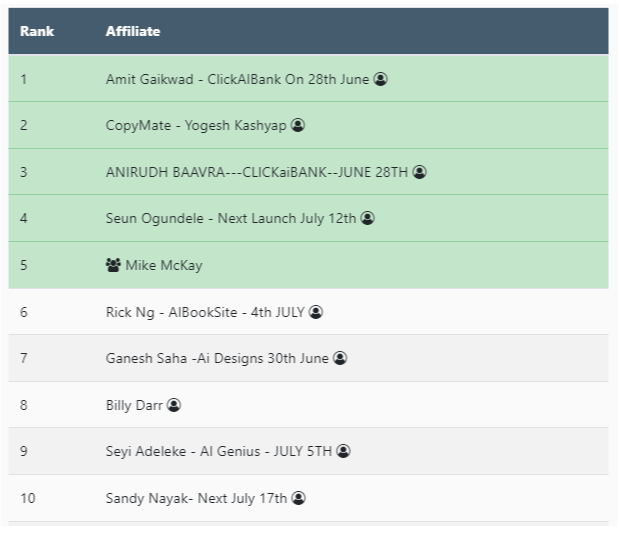Click rank number 10 cell

point(27,498)
